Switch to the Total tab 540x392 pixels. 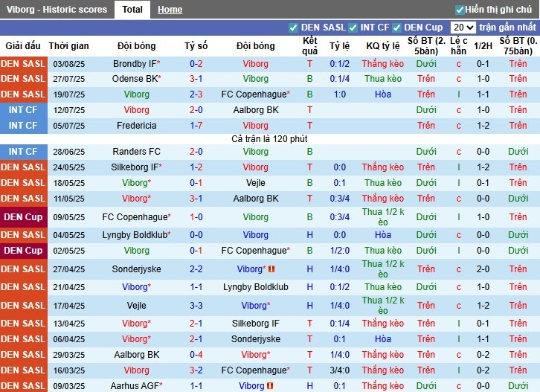[132, 10]
